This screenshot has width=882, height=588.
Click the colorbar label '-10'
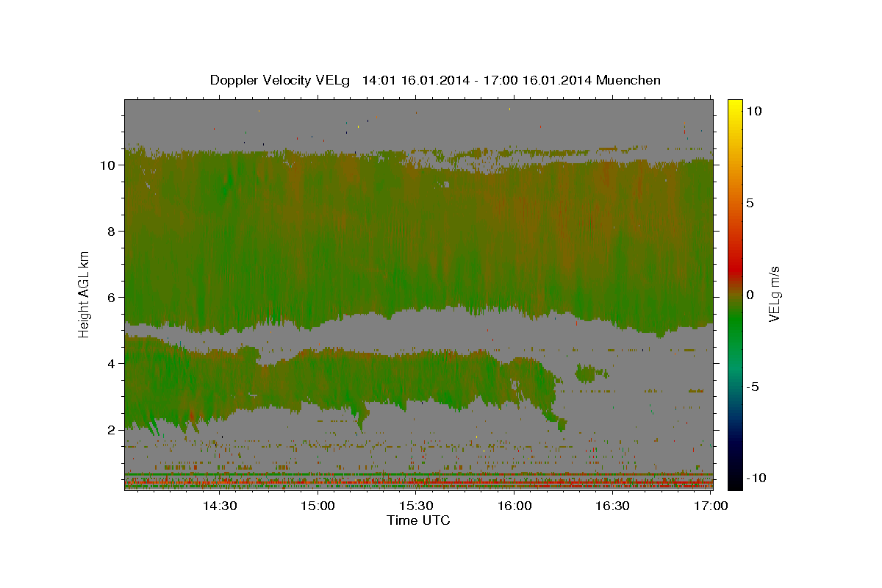756,478
